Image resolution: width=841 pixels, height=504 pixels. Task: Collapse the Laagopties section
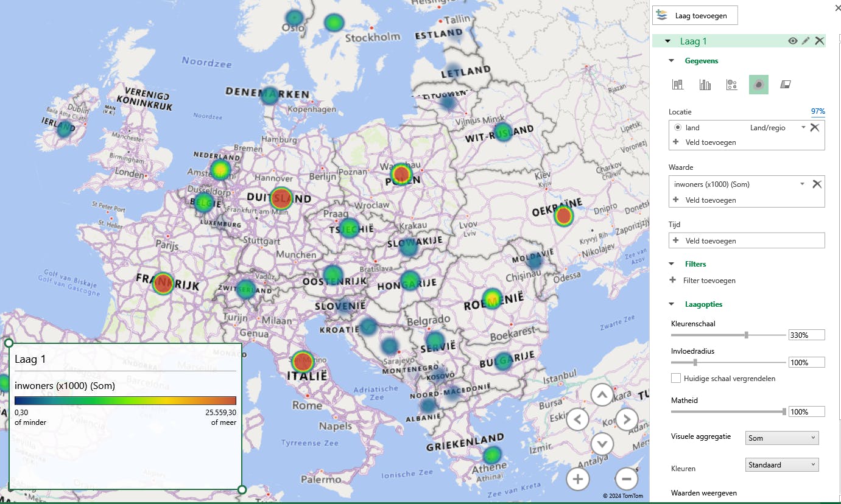[x=672, y=304]
